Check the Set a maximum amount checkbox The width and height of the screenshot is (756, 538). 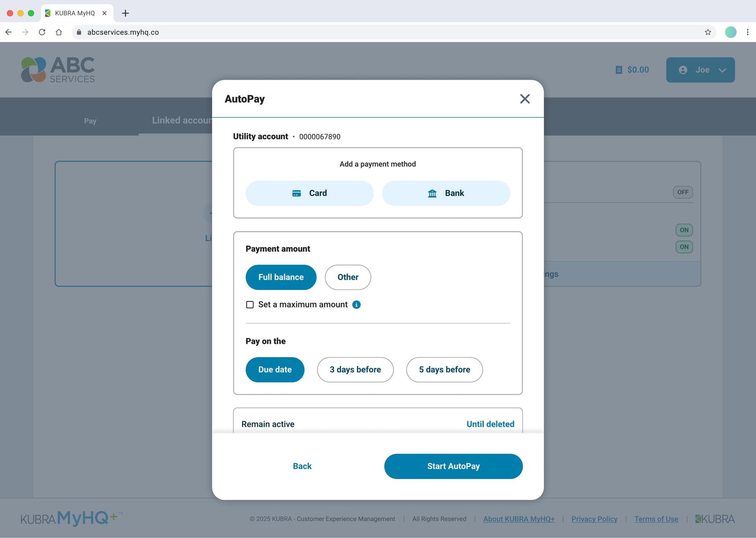pyautogui.click(x=250, y=304)
